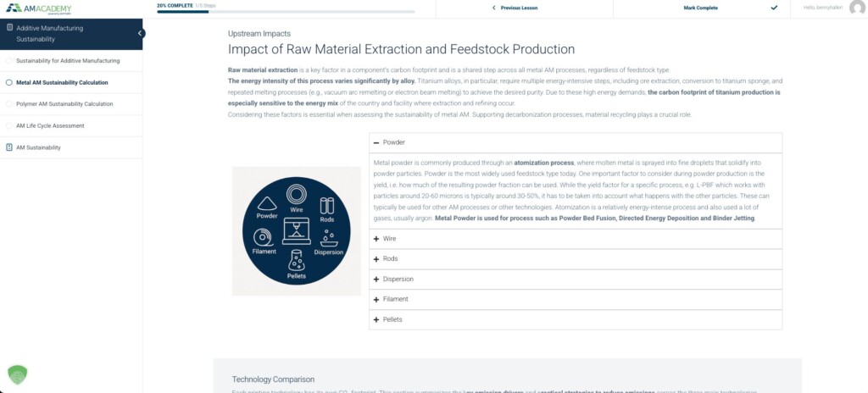Click the Mark Complete button
The image size is (868, 393).
(x=703, y=8)
